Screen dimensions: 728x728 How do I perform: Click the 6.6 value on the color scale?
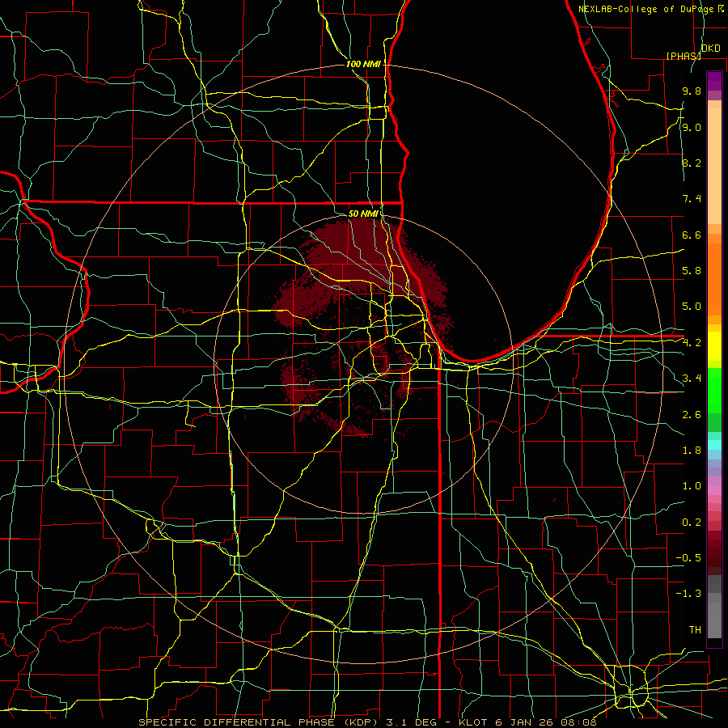point(692,235)
